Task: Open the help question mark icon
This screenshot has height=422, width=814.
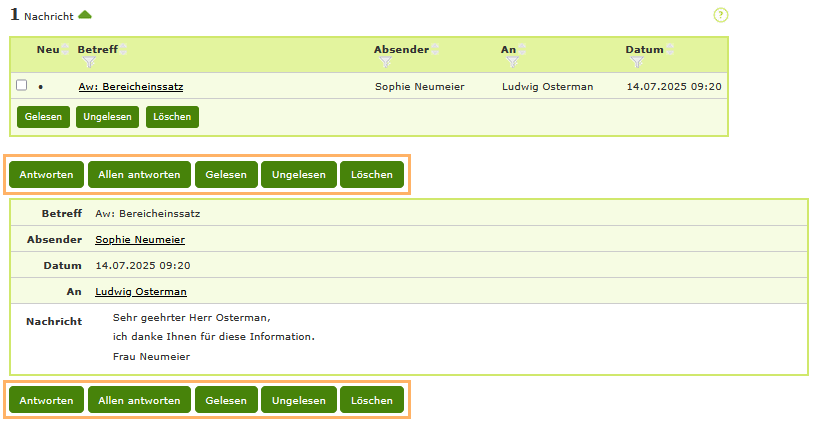Action: [720, 15]
